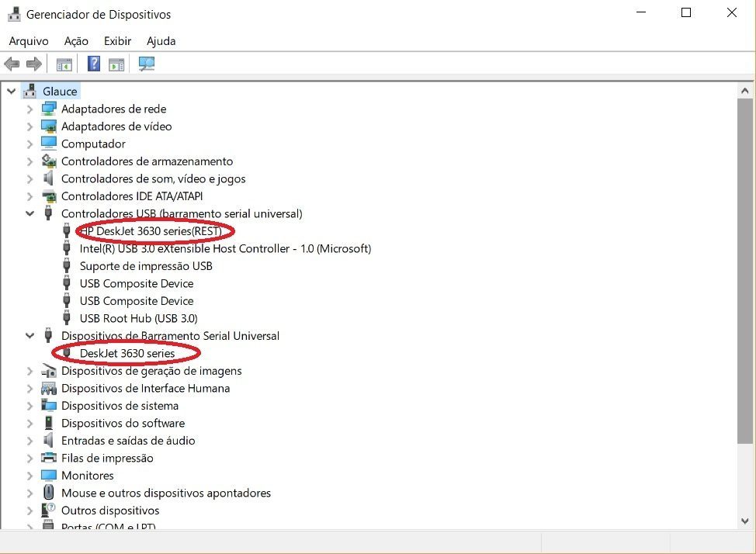Select Controladores de som, vídeo e jogos
The height and width of the screenshot is (554, 756).
point(154,178)
